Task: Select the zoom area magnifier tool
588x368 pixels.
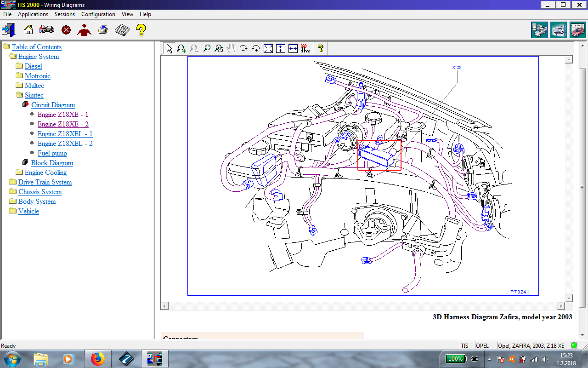Action: (x=219, y=48)
